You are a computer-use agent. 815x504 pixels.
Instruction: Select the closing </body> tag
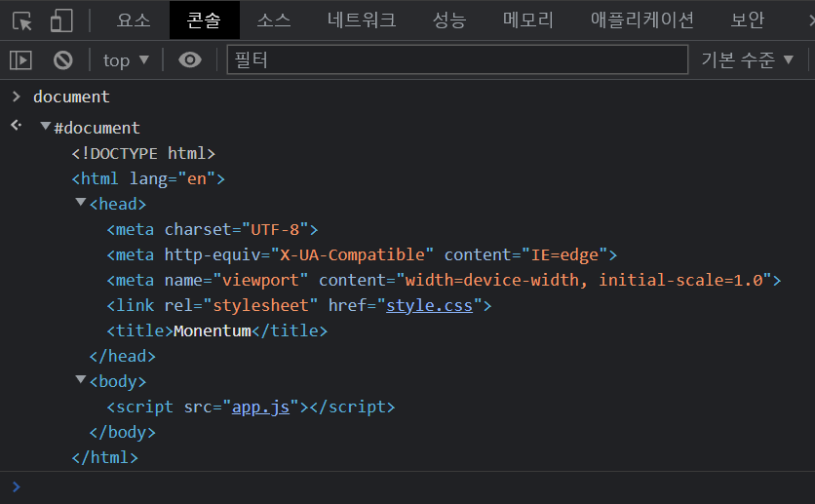tap(122, 432)
